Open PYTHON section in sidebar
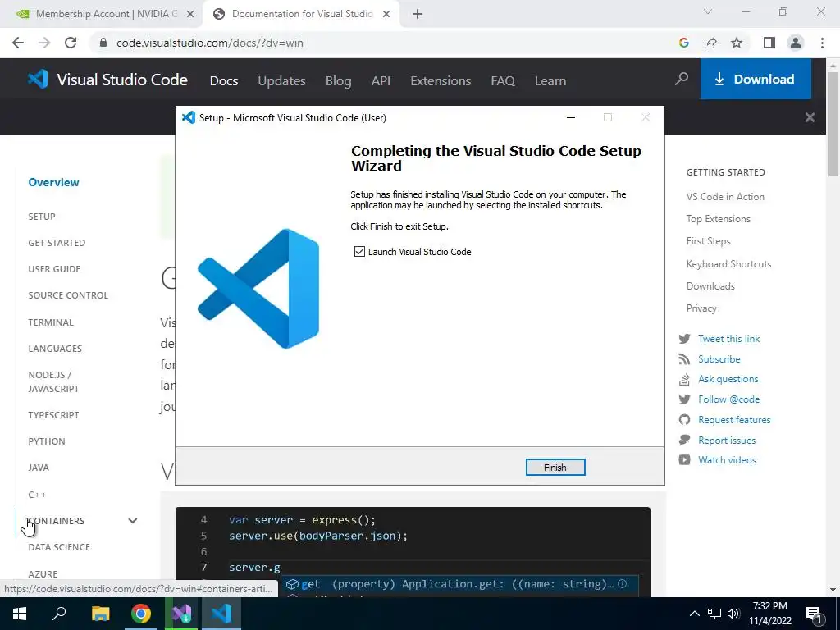Screen dimensions: 840x630 pyautogui.click(x=47, y=441)
